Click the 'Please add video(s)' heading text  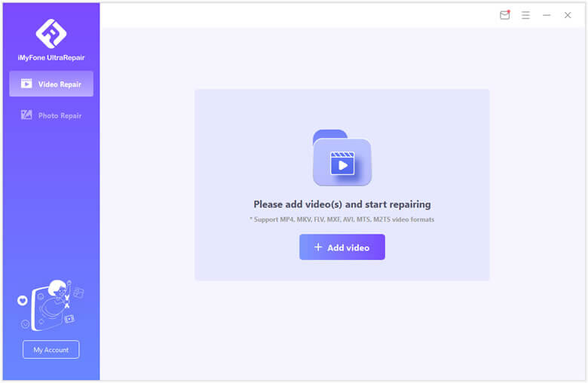(342, 204)
